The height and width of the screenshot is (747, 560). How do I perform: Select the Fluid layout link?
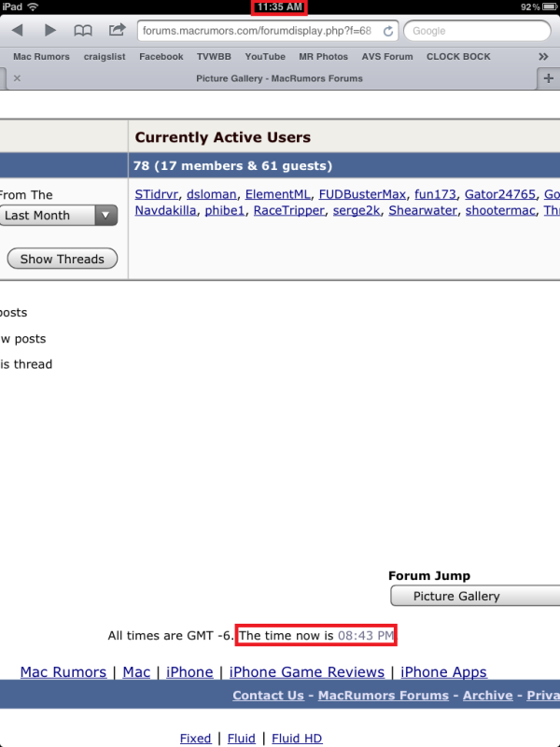[x=242, y=739]
